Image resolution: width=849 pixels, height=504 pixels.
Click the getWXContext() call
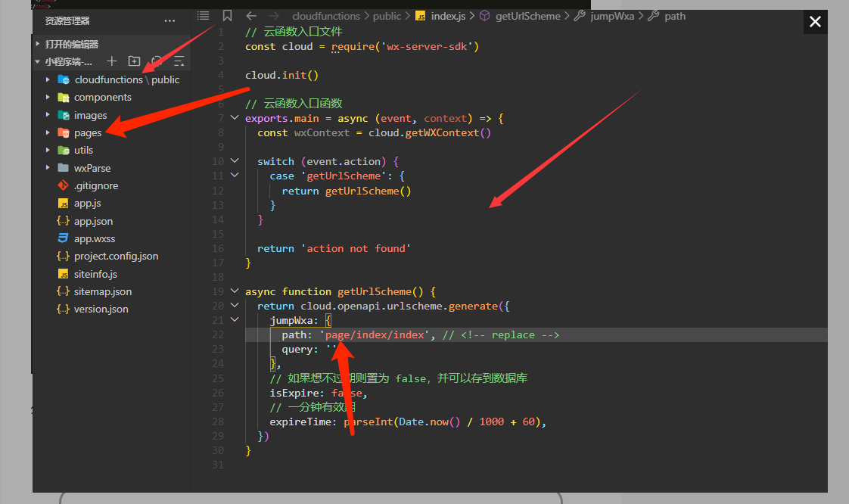pos(448,132)
